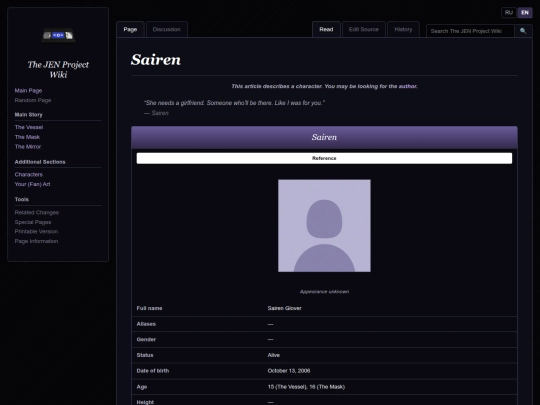This screenshot has height=405, width=540.
Task: Open Page Information
Action: pos(36,241)
